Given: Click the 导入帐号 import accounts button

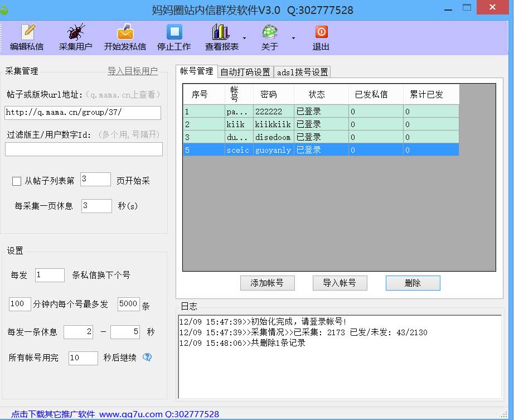Looking at the screenshot, I should [340, 283].
